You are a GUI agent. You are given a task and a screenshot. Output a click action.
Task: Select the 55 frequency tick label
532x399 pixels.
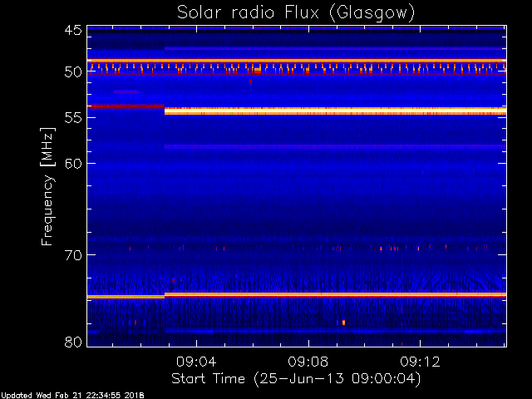(x=73, y=117)
